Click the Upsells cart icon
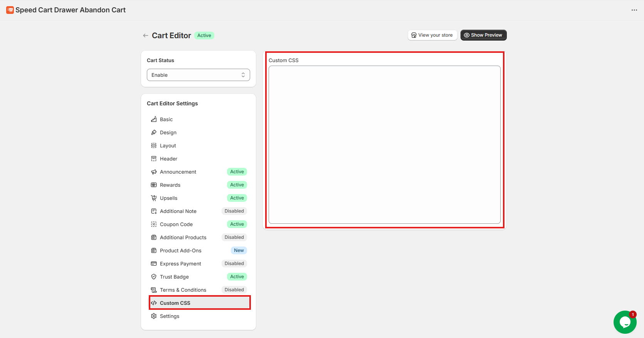This screenshot has height=338, width=644. click(154, 198)
